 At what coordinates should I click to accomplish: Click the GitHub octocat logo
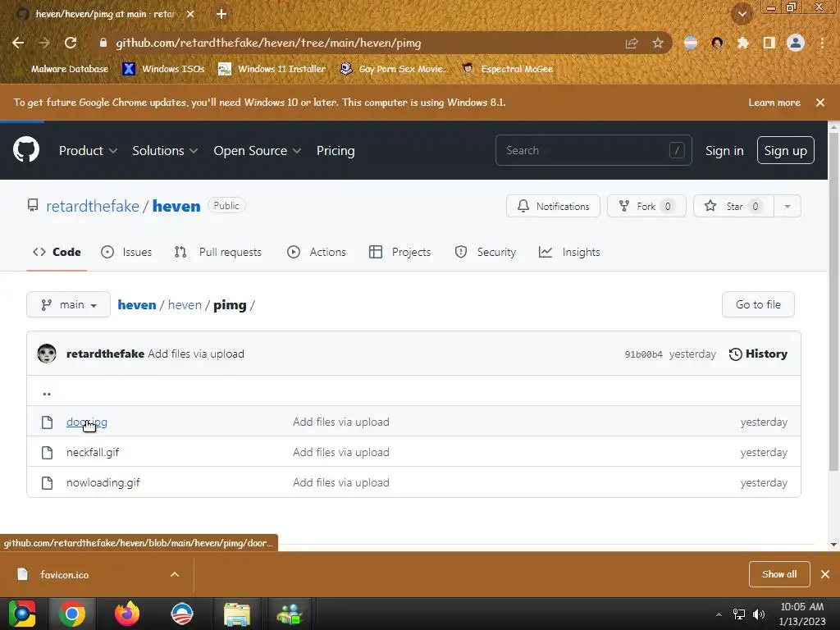[25, 149]
